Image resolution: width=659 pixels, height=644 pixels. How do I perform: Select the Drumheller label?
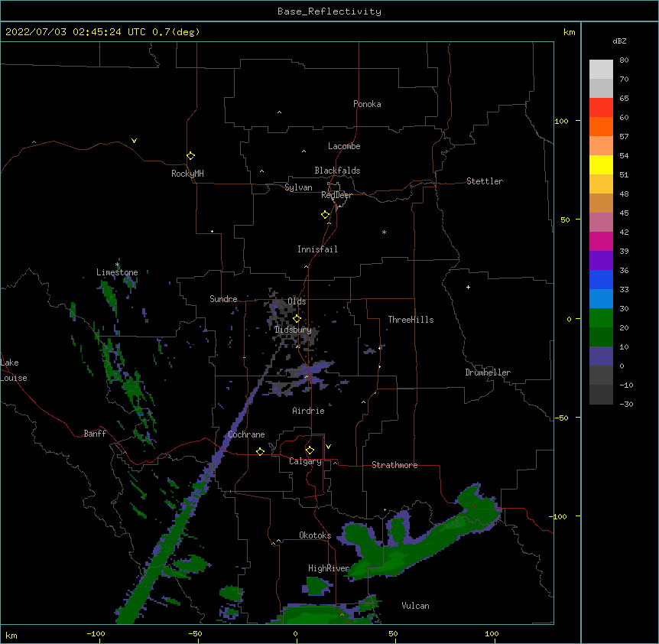[488, 372]
